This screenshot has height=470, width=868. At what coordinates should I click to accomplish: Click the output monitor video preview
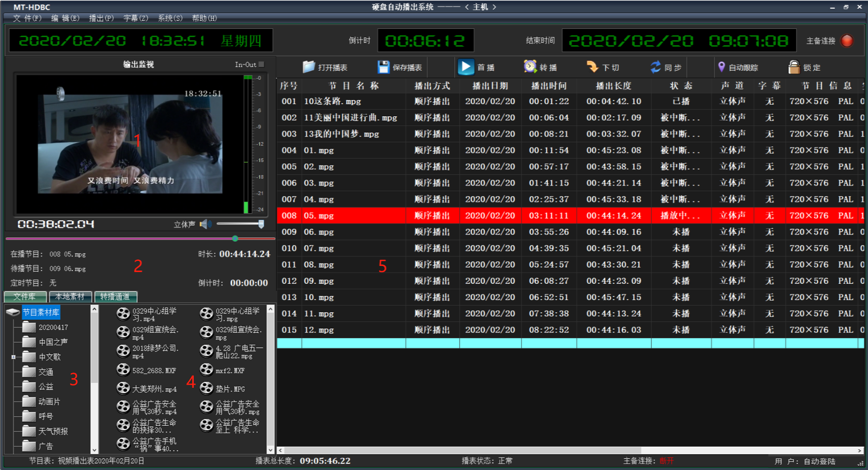click(x=130, y=144)
